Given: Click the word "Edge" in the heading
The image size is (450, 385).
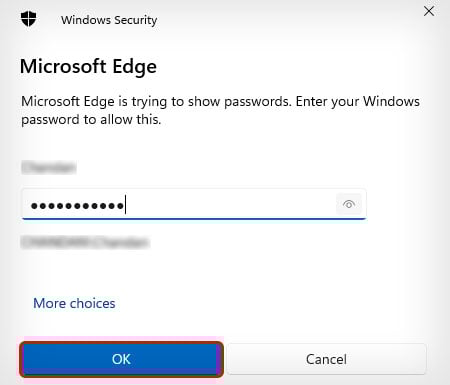Looking at the screenshot, I should [x=135, y=67].
